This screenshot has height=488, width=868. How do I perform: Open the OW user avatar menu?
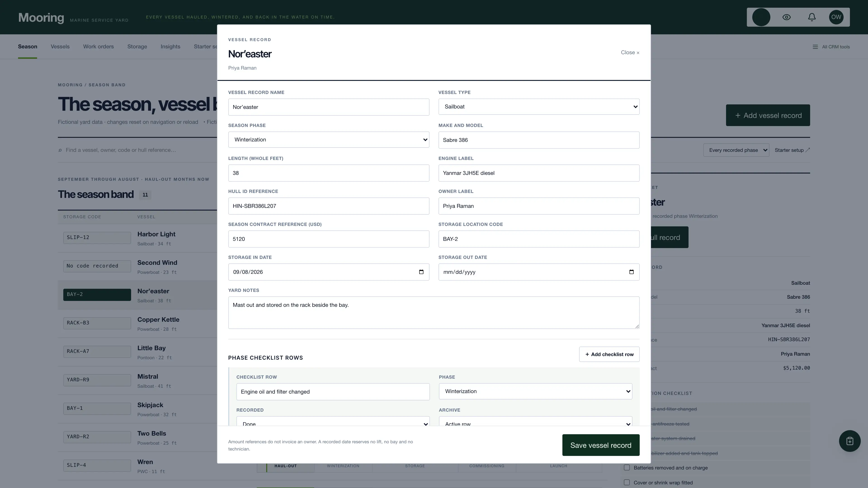coord(836,17)
